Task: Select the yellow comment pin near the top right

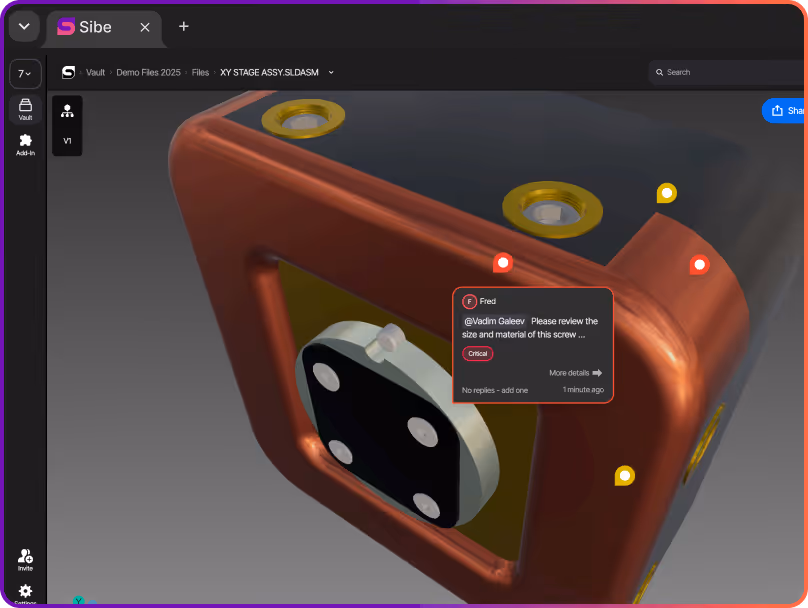Action: pyautogui.click(x=666, y=193)
